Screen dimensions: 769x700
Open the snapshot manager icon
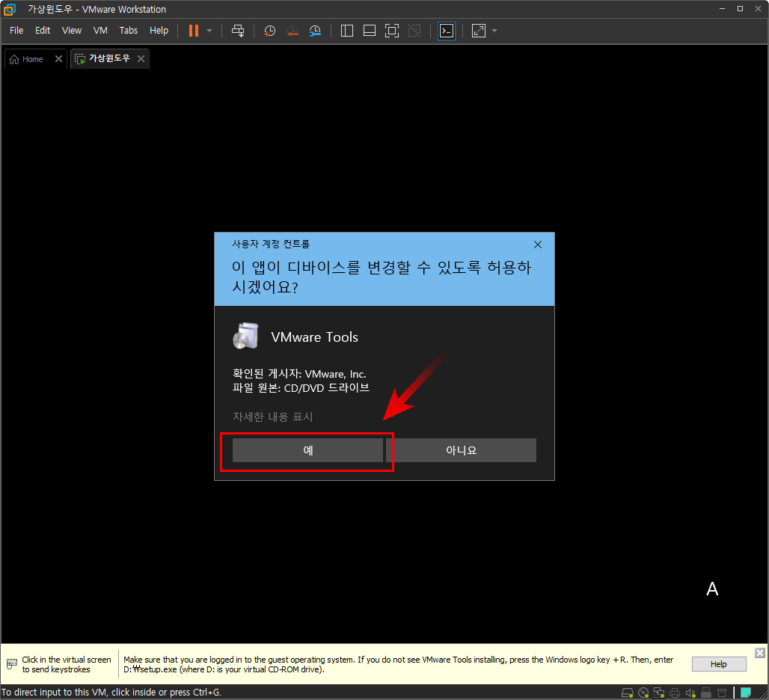tap(315, 31)
